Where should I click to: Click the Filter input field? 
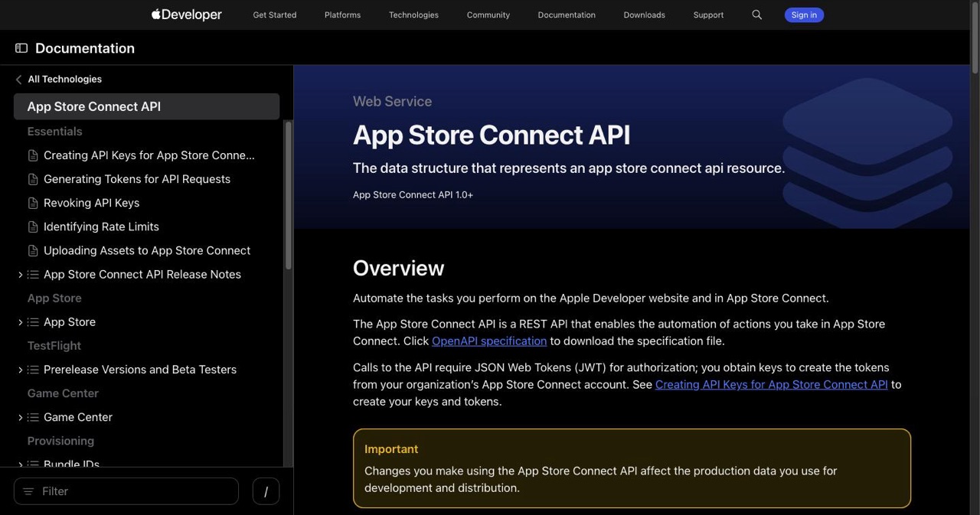(126, 491)
